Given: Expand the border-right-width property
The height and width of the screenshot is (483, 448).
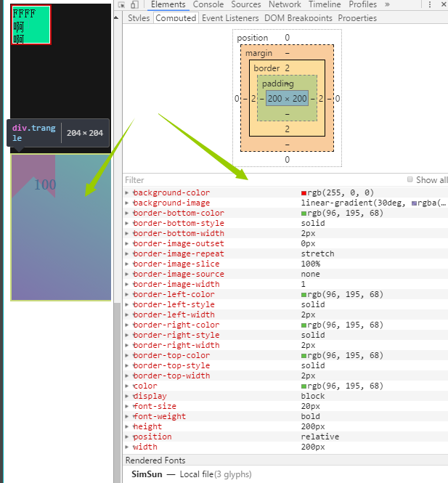Looking at the screenshot, I should 127,345.
